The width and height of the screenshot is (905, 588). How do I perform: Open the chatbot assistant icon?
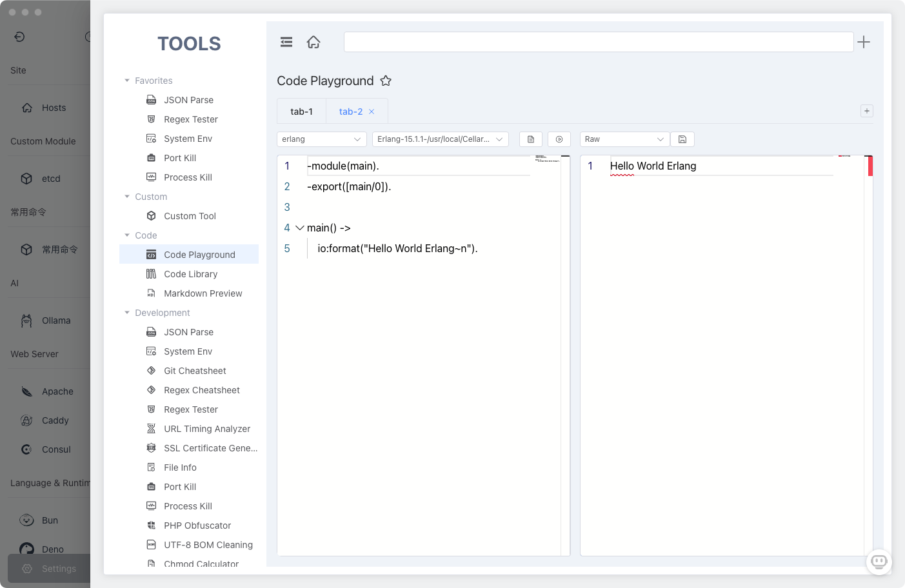(879, 562)
